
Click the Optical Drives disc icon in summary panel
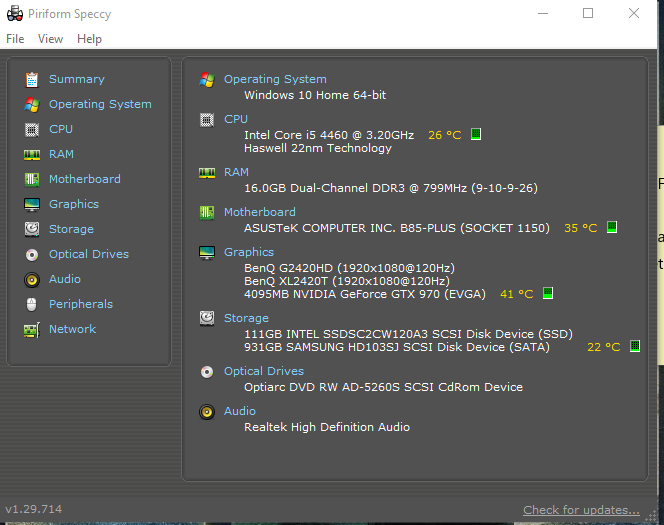207,372
